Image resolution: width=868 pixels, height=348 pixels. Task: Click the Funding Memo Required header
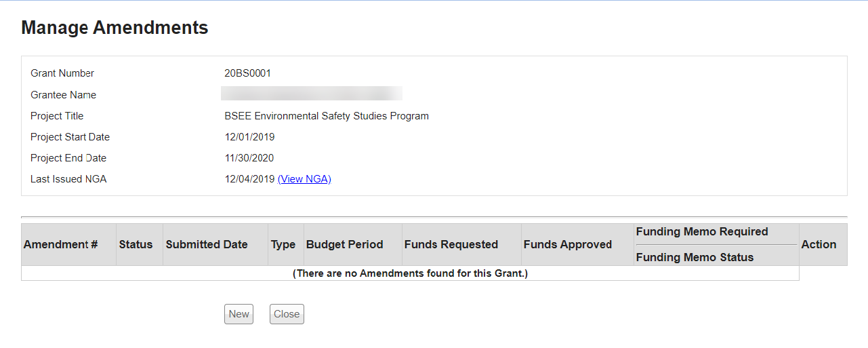[x=702, y=232]
